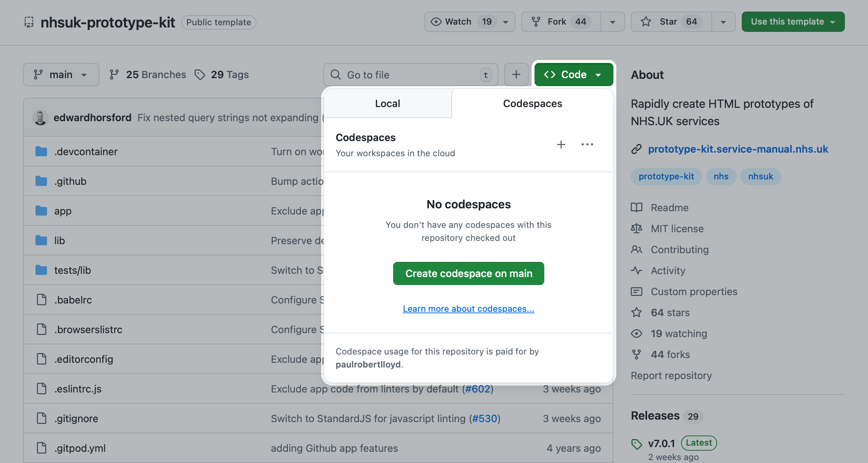Open the Readme book icon
868x463 pixels.
click(636, 208)
